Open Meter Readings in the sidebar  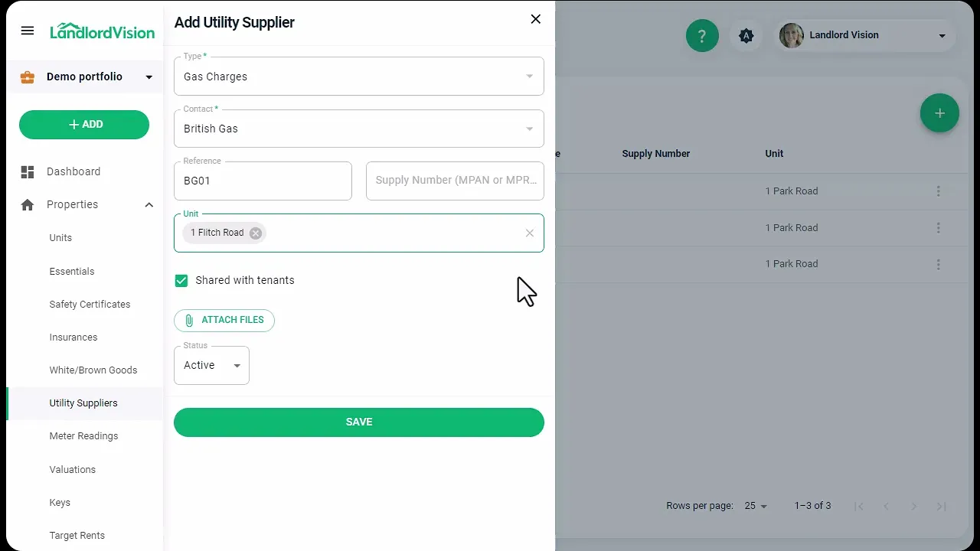(x=83, y=436)
